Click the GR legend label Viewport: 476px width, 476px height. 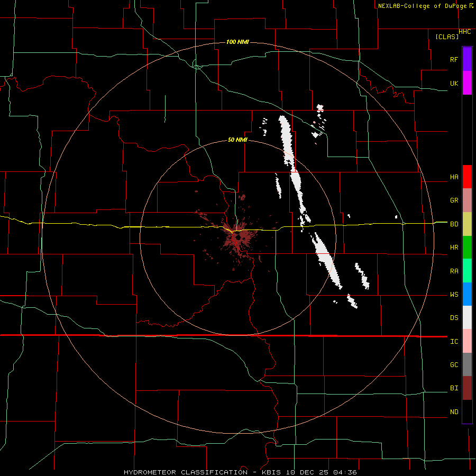pyautogui.click(x=454, y=200)
